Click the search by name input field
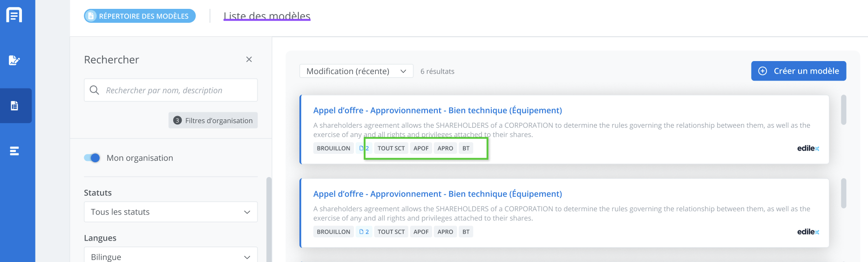The width and height of the screenshot is (868, 262). click(x=177, y=90)
